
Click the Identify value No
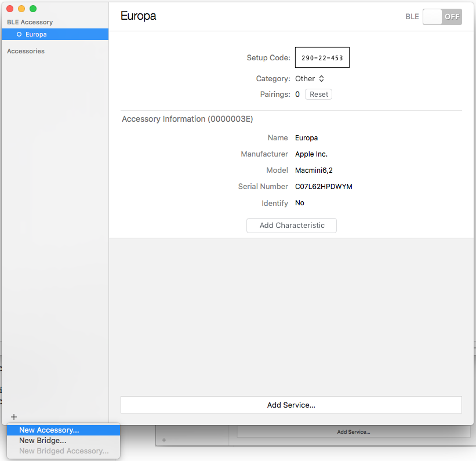point(300,203)
